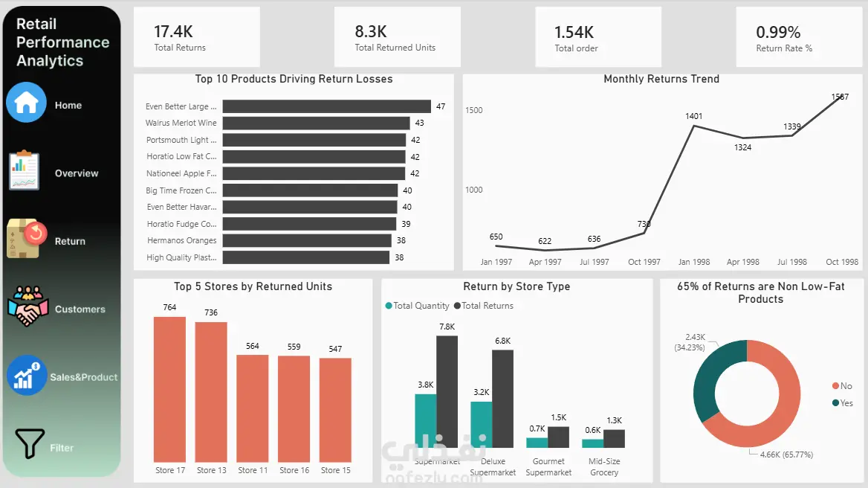Click the 622 data point on trend line
The height and width of the screenshot is (488, 868).
pos(545,251)
